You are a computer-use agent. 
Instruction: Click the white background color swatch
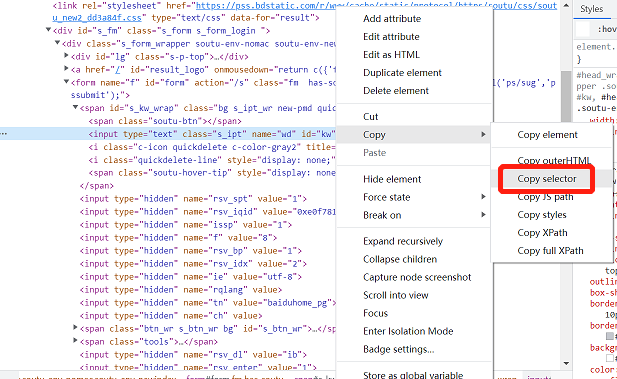(x=610, y=358)
